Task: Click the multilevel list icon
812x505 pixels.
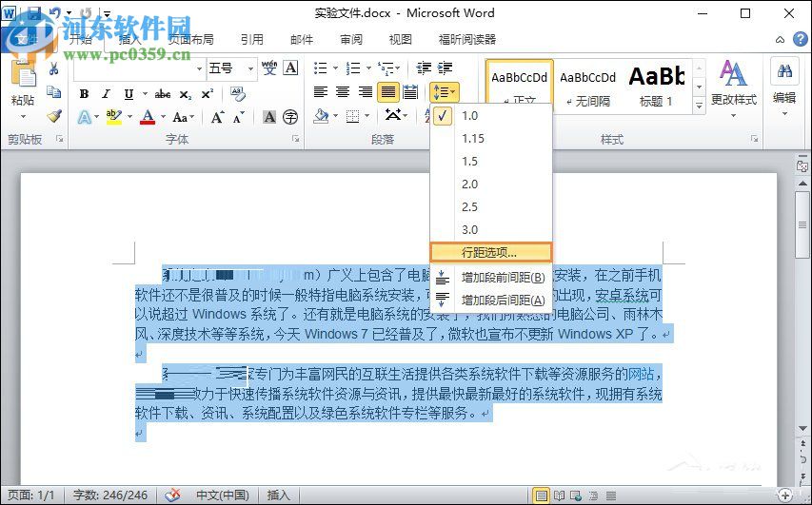Action: tap(386, 68)
